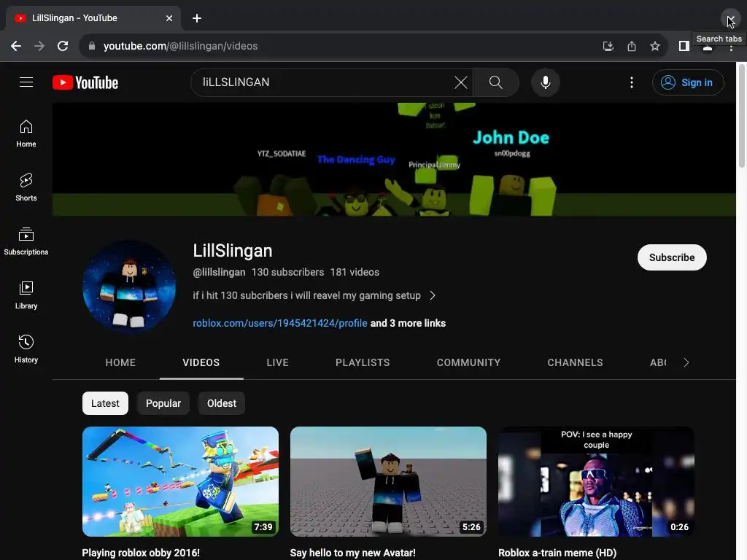Open the YouTube guide hamburger menu

[x=26, y=82]
